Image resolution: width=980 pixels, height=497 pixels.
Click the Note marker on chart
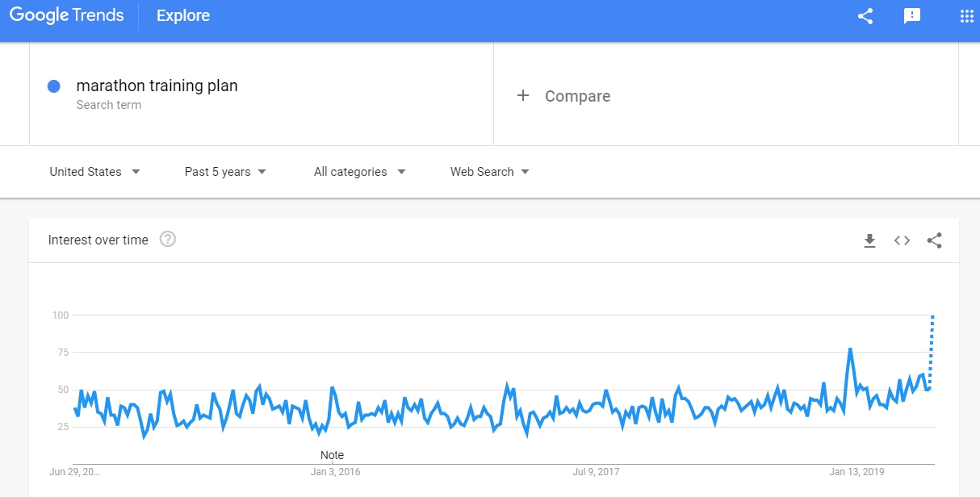(x=332, y=455)
